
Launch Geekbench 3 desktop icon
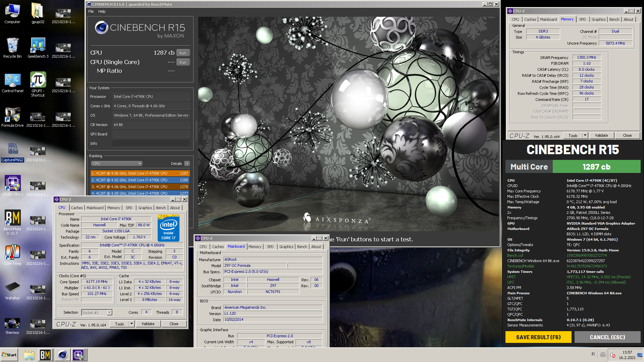[38, 48]
